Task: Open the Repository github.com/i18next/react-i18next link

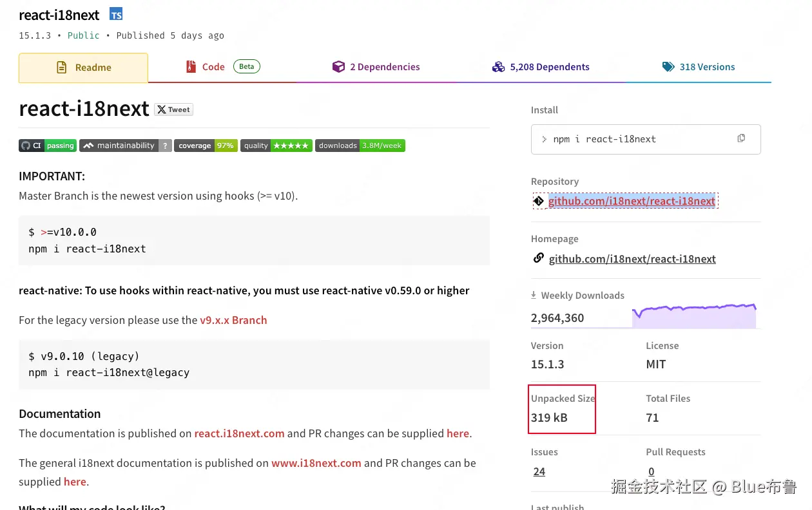Action: click(x=632, y=201)
